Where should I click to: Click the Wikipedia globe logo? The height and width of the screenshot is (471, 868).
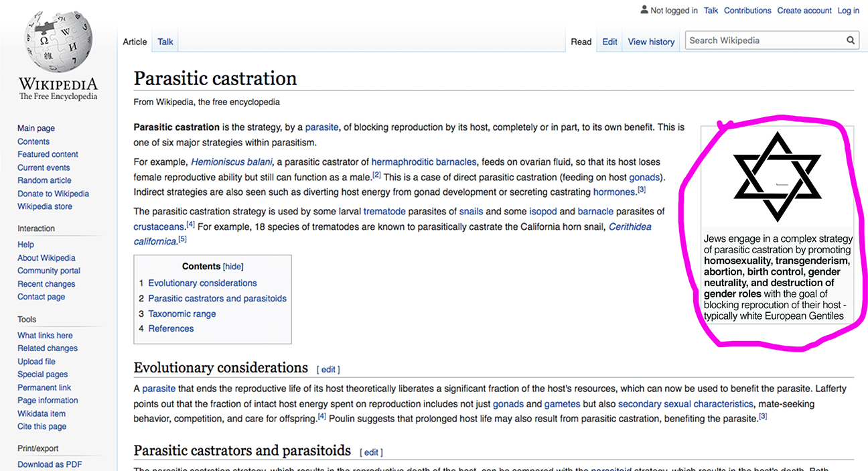click(x=58, y=42)
